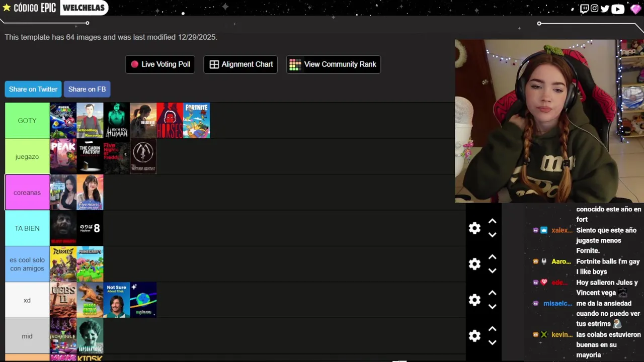This screenshot has height=362, width=644.
Task: Move xd row down with arrow
Action: click(x=493, y=307)
